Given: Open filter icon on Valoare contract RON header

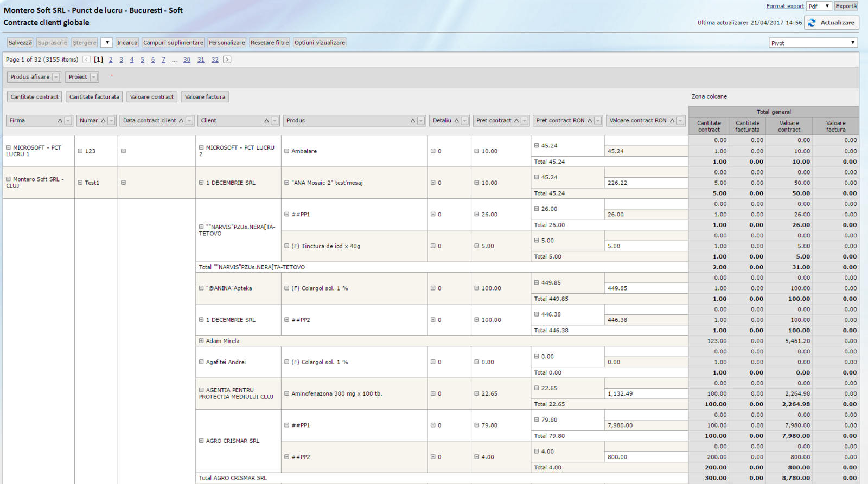Looking at the screenshot, I should (680, 121).
